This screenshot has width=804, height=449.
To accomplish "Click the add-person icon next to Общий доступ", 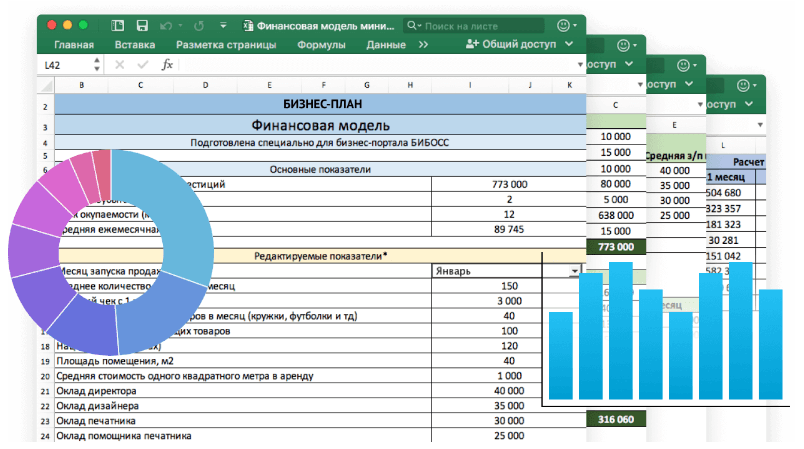I will [x=472, y=44].
